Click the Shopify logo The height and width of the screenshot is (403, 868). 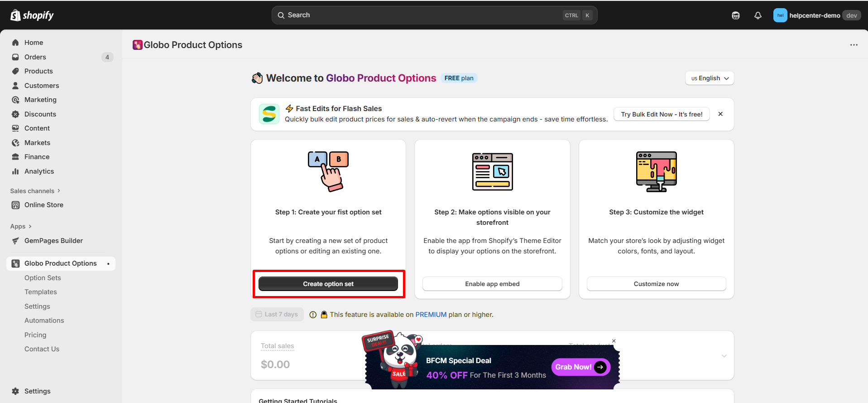click(x=32, y=15)
